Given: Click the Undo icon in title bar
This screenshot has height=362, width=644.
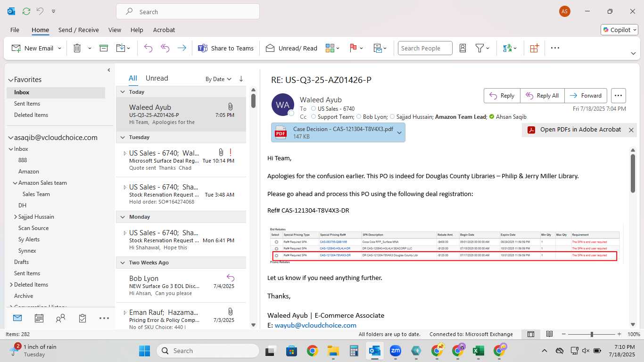Looking at the screenshot, I should coord(40,11).
